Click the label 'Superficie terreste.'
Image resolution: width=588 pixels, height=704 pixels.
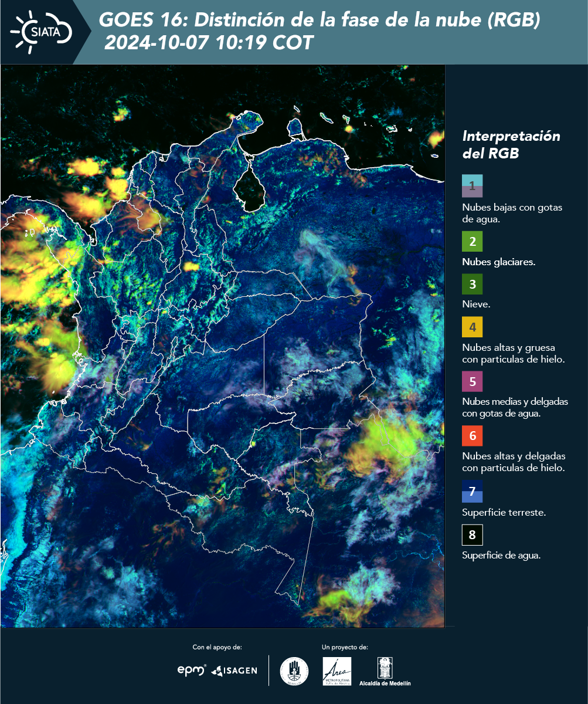click(504, 512)
